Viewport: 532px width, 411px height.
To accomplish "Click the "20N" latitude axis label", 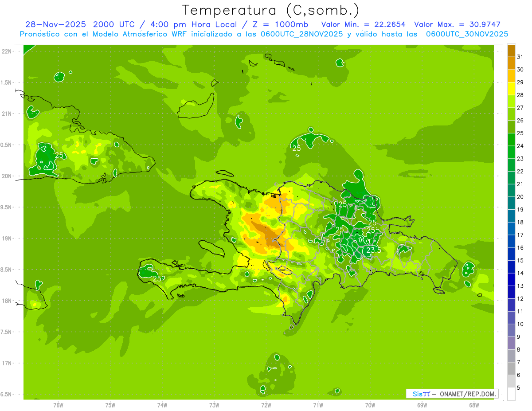I will (7, 176).
